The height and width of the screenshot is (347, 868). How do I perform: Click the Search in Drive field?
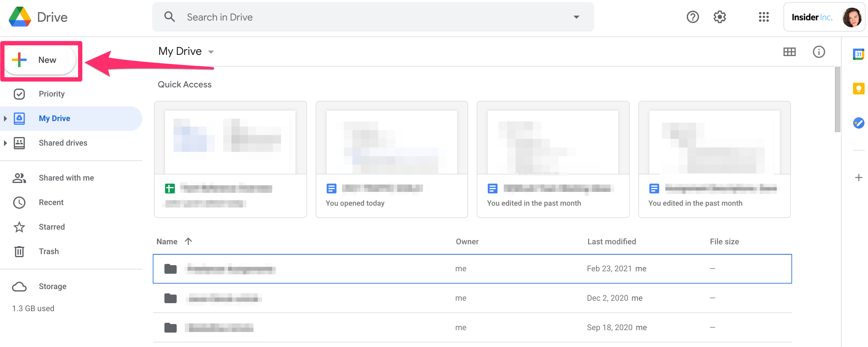(373, 17)
